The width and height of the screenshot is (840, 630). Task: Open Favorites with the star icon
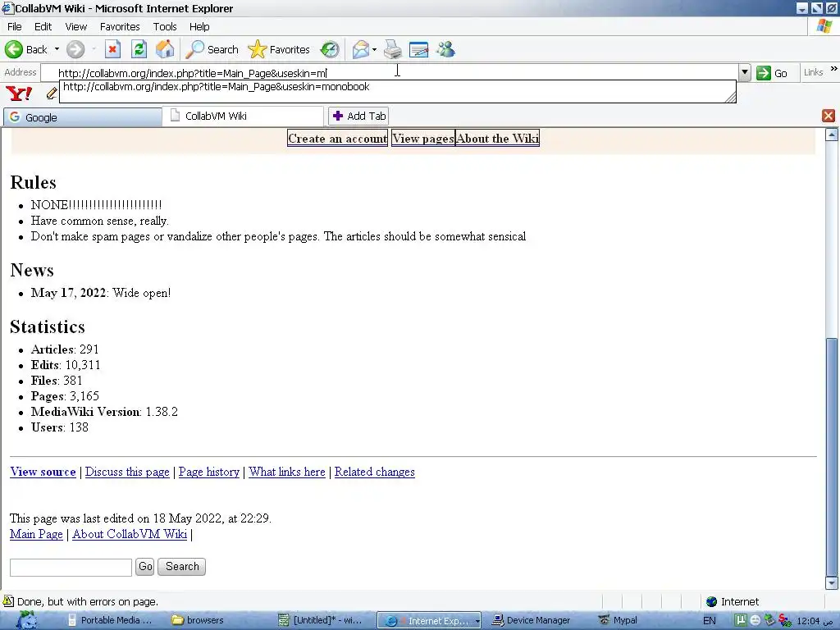click(279, 49)
